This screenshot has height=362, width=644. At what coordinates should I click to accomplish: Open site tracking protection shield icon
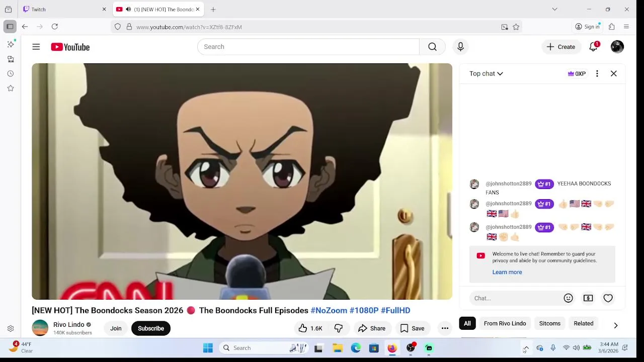[x=118, y=27]
